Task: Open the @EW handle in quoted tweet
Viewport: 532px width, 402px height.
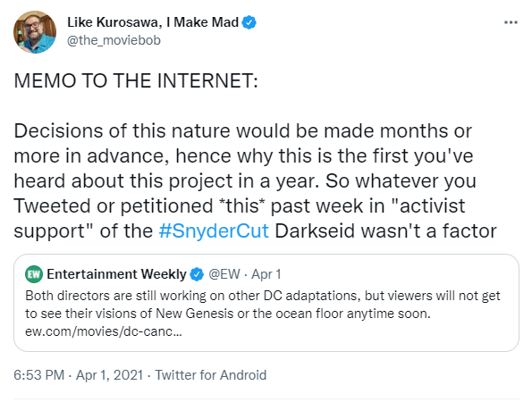Action: click(x=224, y=274)
